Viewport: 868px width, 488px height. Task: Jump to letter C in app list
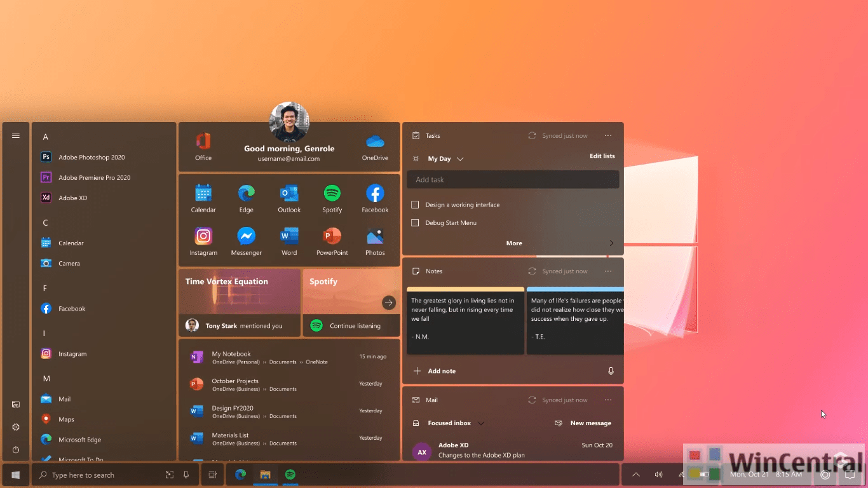pyautogui.click(x=45, y=222)
